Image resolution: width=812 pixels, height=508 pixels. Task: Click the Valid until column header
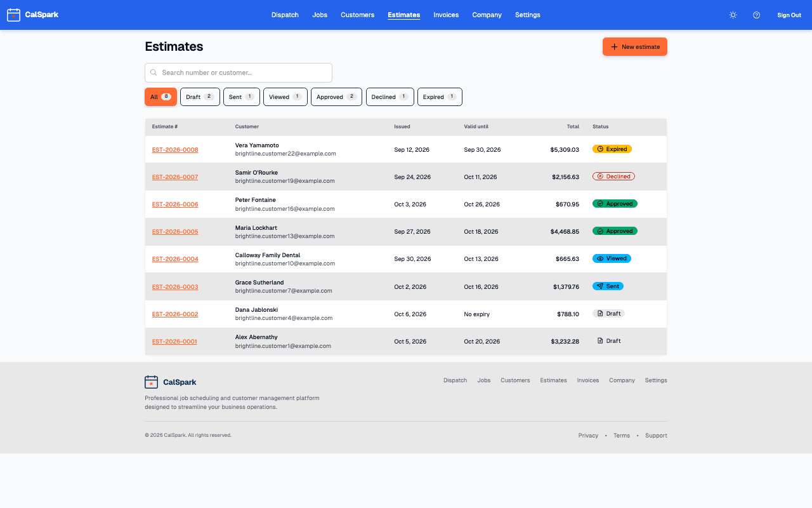point(476,126)
